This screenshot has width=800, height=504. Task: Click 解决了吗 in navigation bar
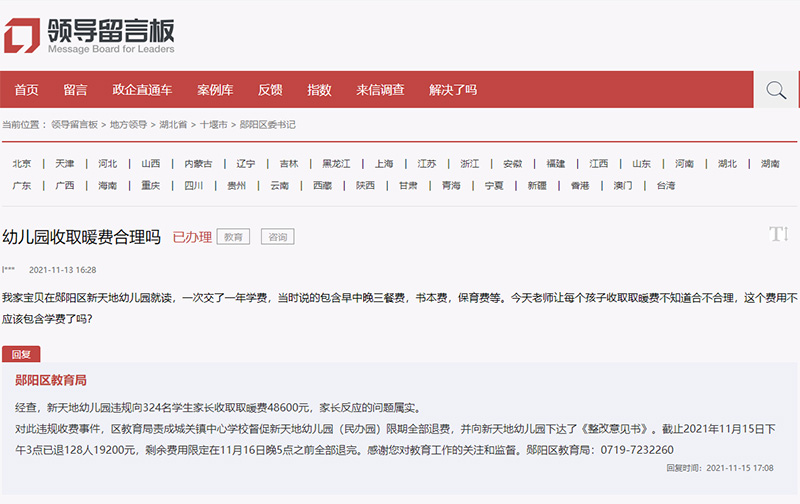pos(453,90)
